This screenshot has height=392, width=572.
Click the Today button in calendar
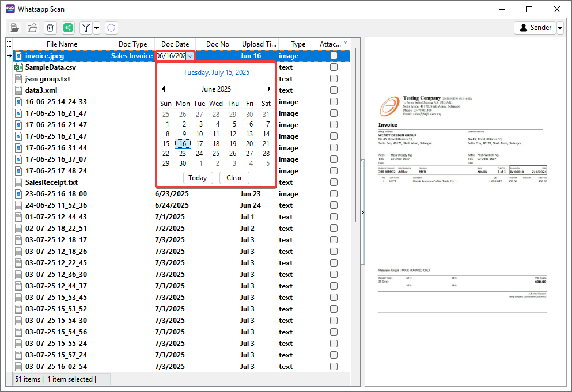(x=197, y=178)
